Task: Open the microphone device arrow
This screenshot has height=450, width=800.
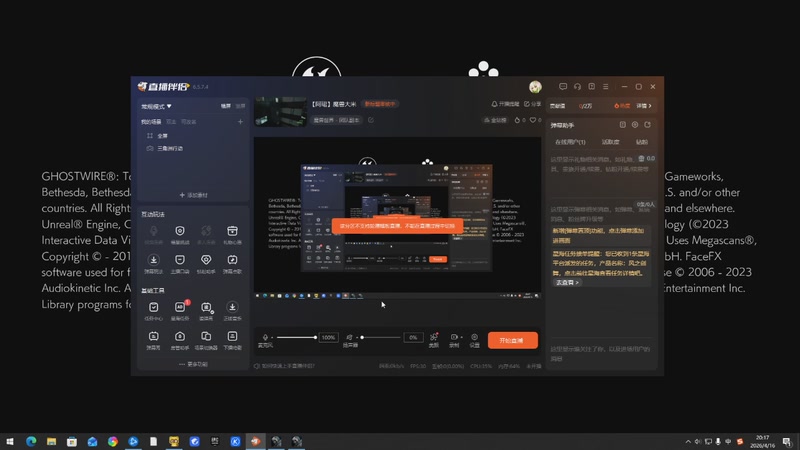Action: point(271,338)
